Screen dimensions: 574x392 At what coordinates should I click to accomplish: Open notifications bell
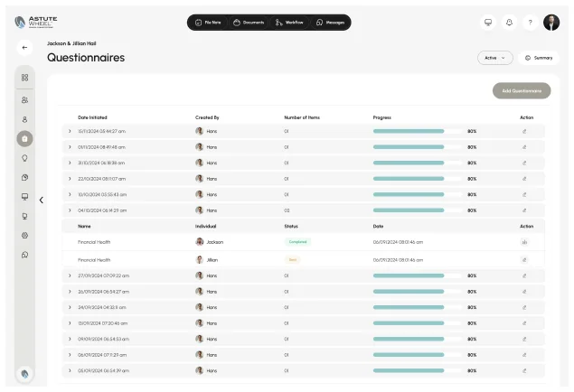509,23
